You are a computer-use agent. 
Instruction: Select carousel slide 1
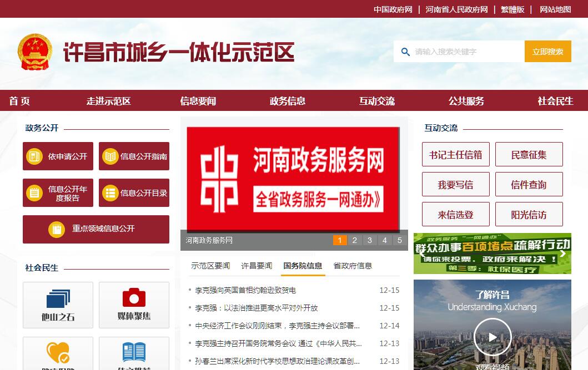[340, 240]
